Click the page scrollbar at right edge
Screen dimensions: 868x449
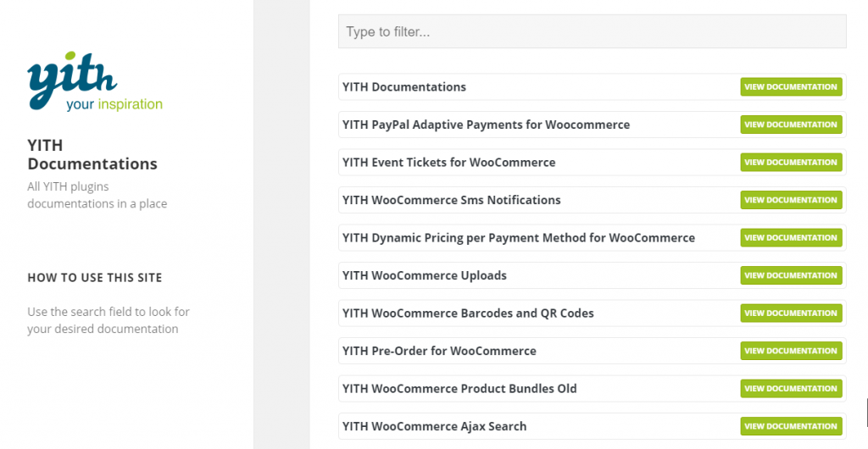866,413
